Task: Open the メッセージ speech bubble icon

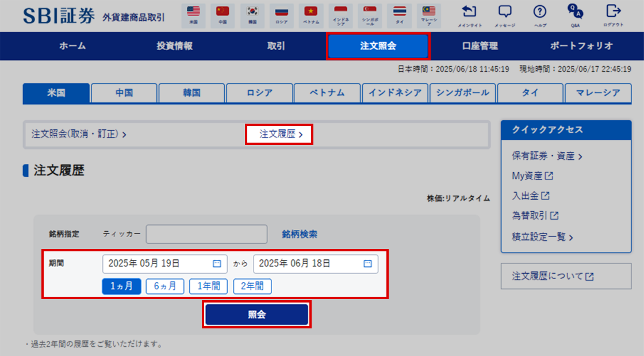Action: pyautogui.click(x=505, y=12)
